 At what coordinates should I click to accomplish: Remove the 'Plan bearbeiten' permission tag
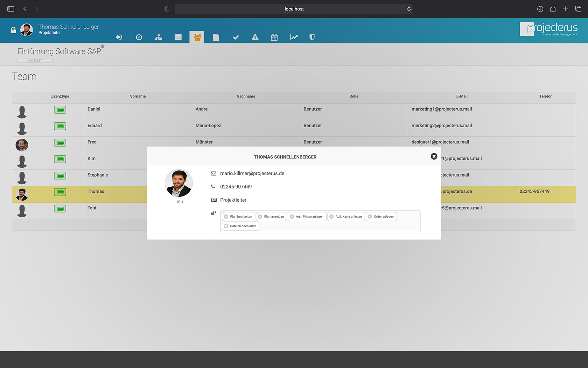coord(226,217)
